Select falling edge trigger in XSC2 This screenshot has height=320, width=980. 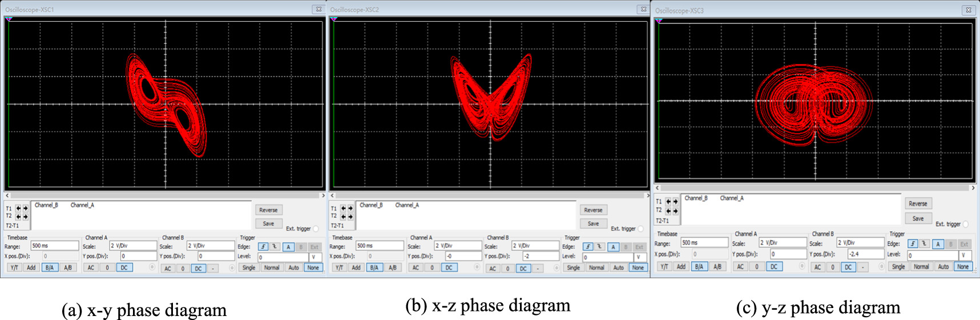pyautogui.click(x=600, y=246)
